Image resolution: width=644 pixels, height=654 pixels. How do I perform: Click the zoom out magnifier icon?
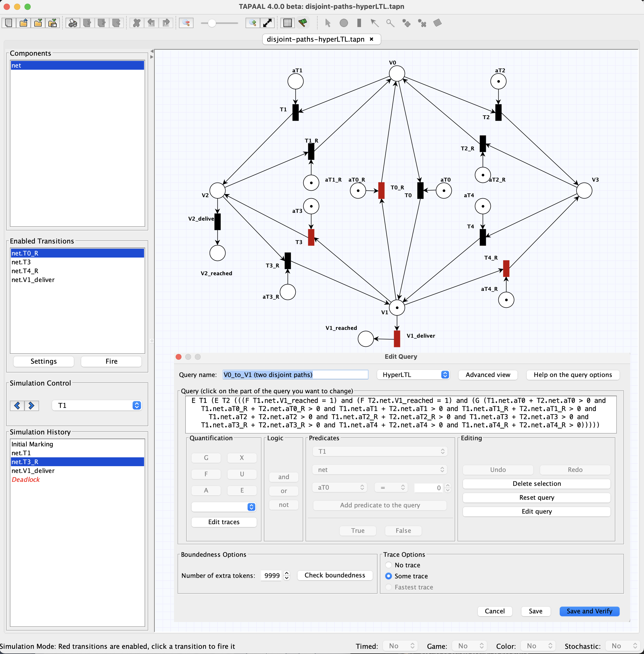pyautogui.click(x=186, y=23)
